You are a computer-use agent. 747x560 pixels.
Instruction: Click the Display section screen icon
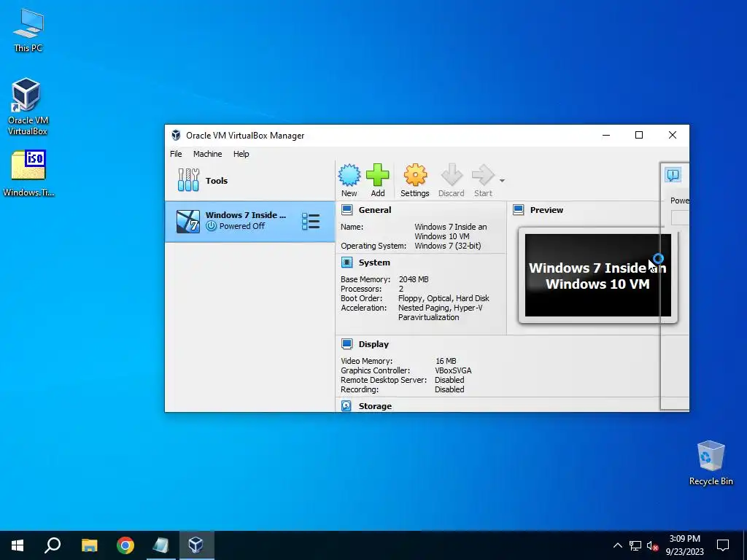[347, 344]
